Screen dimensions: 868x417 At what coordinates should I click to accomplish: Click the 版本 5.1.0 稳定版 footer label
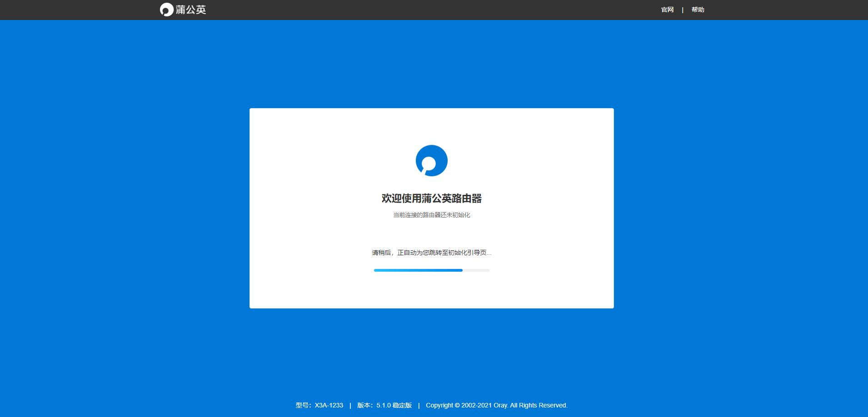tap(384, 405)
